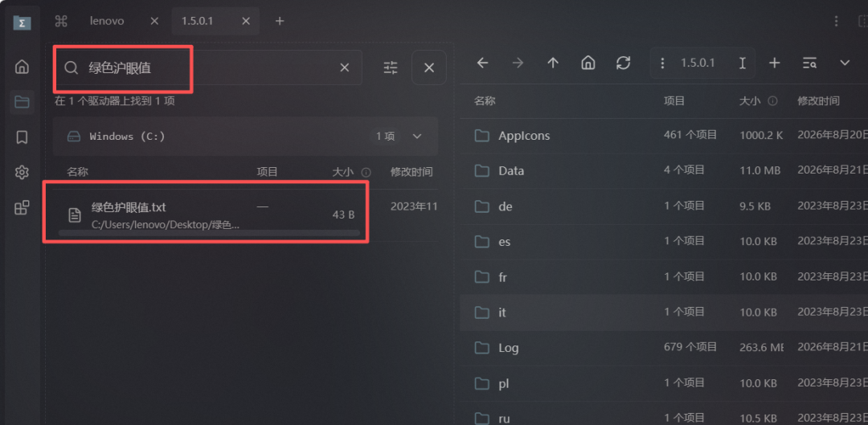
Task: Close the search panel button
Action: [x=429, y=67]
